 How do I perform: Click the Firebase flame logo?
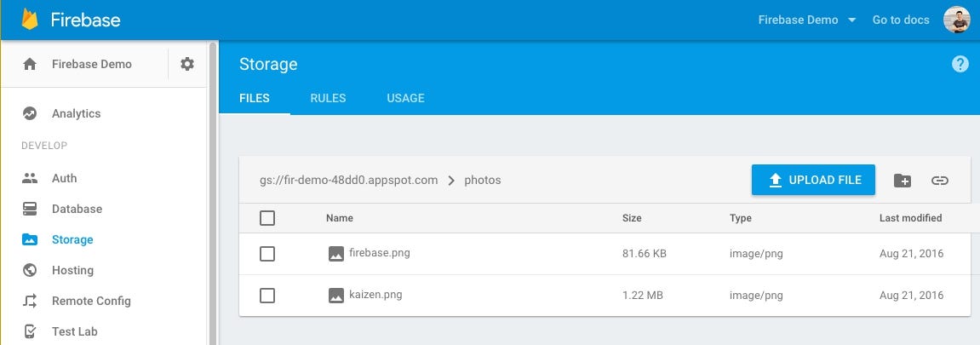(x=30, y=20)
